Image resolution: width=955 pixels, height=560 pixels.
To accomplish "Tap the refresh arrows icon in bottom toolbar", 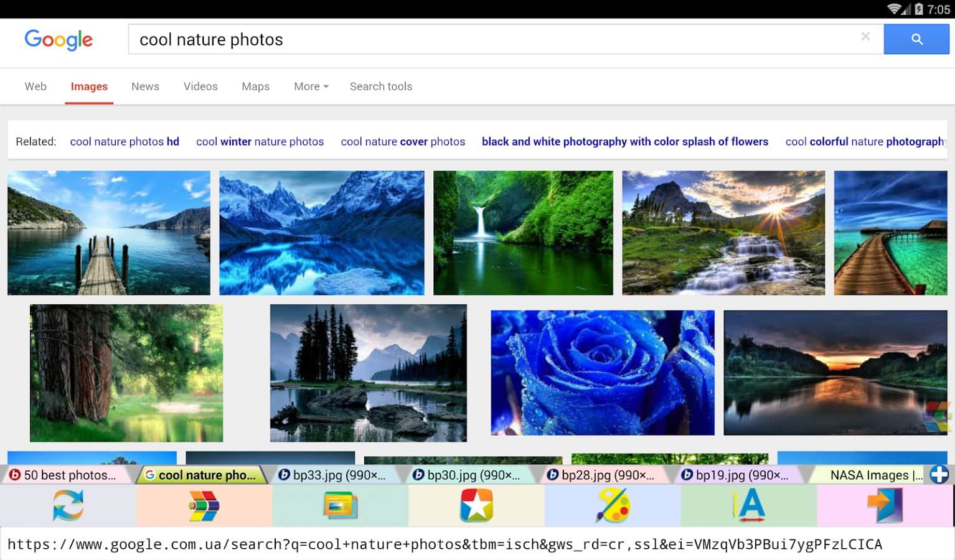I will click(68, 505).
